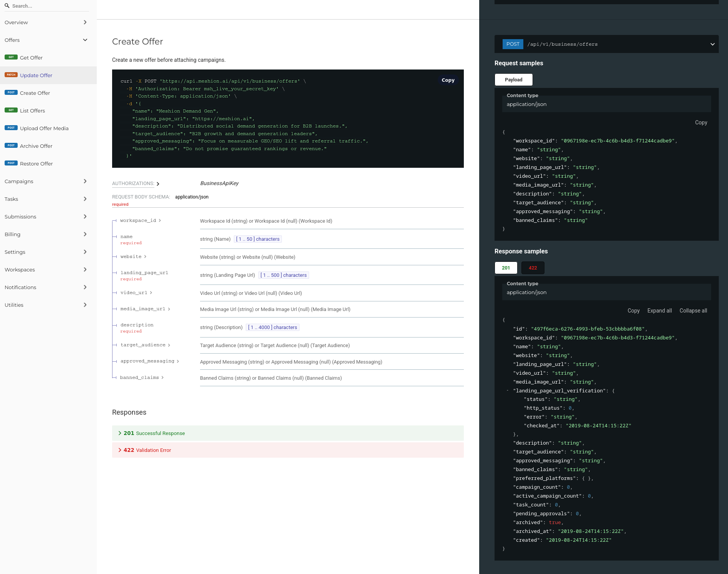Expand the AUTHORIZATIONS details

(136, 184)
